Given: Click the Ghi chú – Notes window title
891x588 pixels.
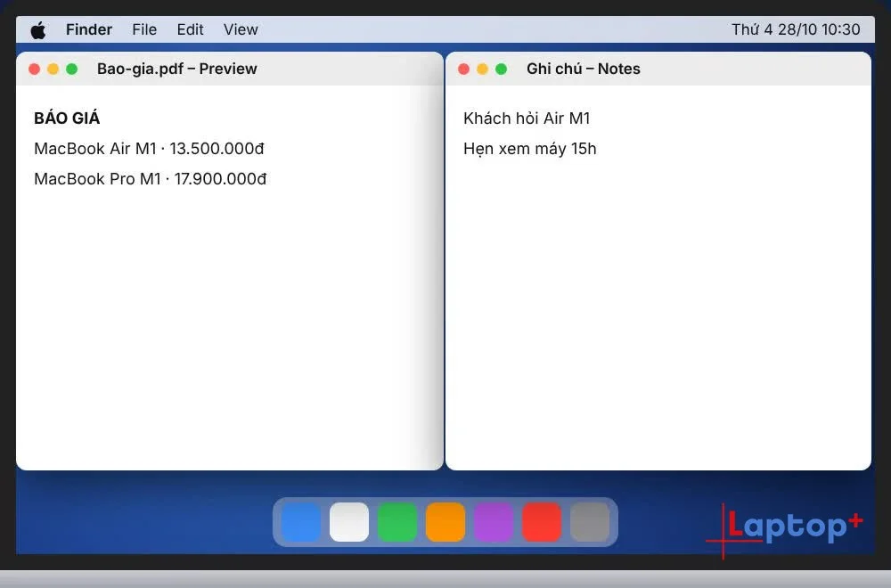Looking at the screenshot, I should [x=583, y=69].
